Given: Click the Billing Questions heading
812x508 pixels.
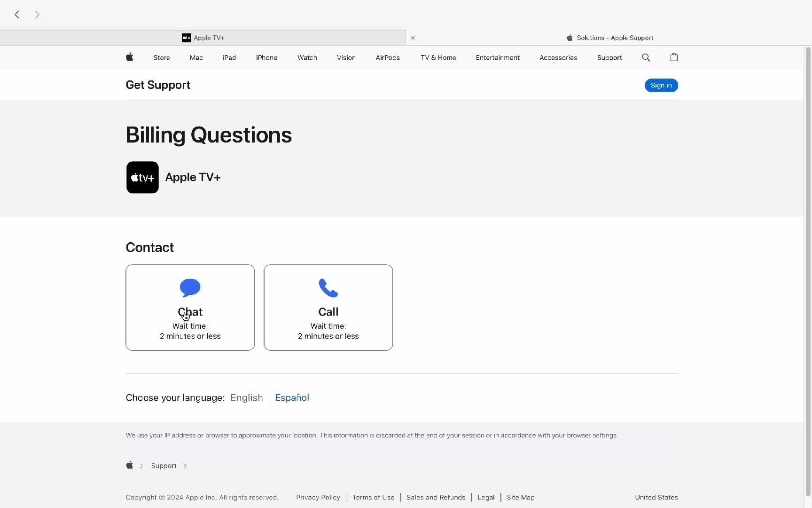Looking at the screenshot, I should pyautogui.click(x=209, y=135).
